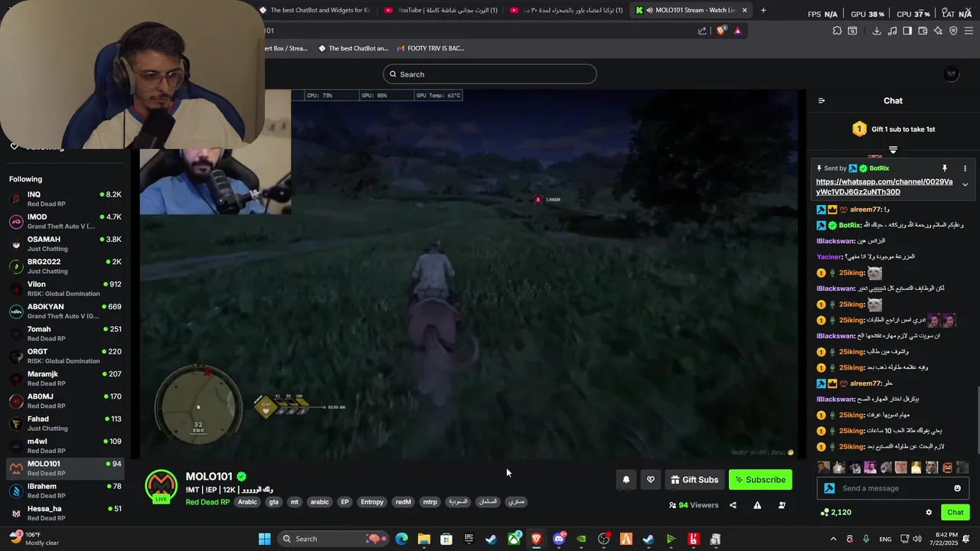Show hidden system tray icons
Viewport: 980px width, 551px height.
(834, 539)
